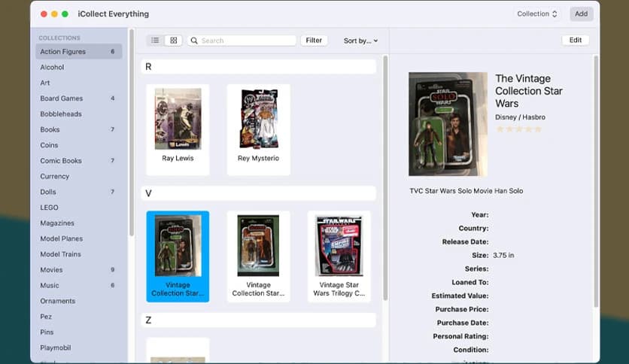The height and width of the screenshot is (364, 629).
Task: Select the Alcohol collection
Action: tap(78, 67)
